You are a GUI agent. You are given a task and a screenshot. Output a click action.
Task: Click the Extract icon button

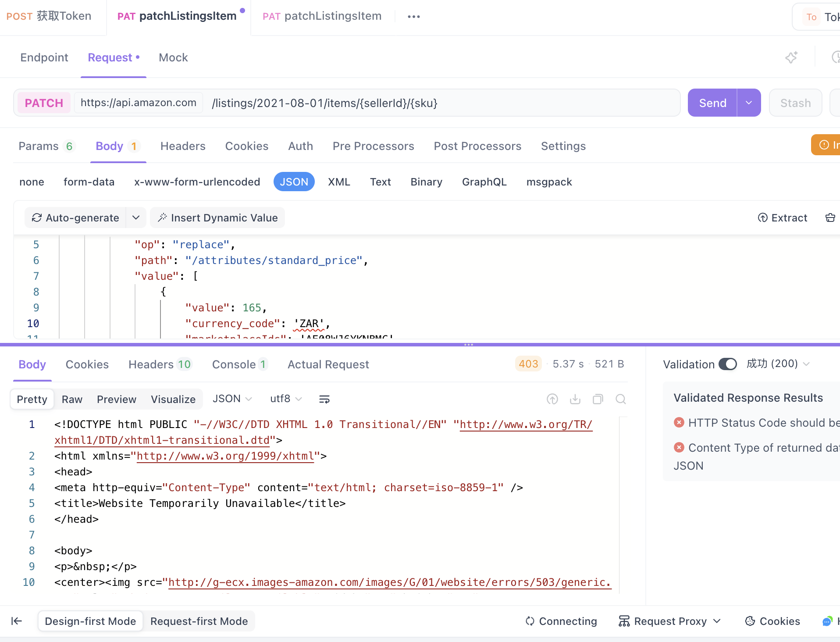point(783,218)
